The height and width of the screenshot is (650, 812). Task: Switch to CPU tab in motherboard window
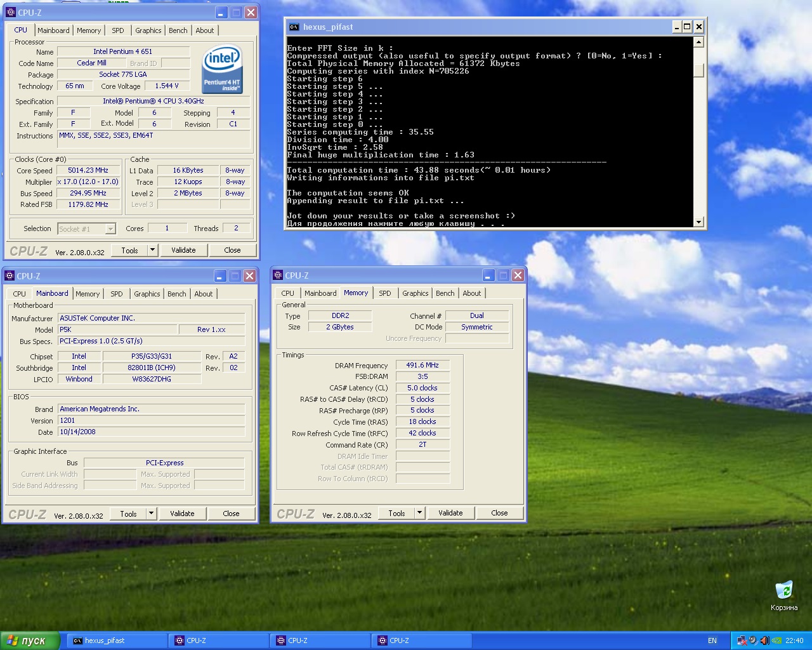click(20, 294)
